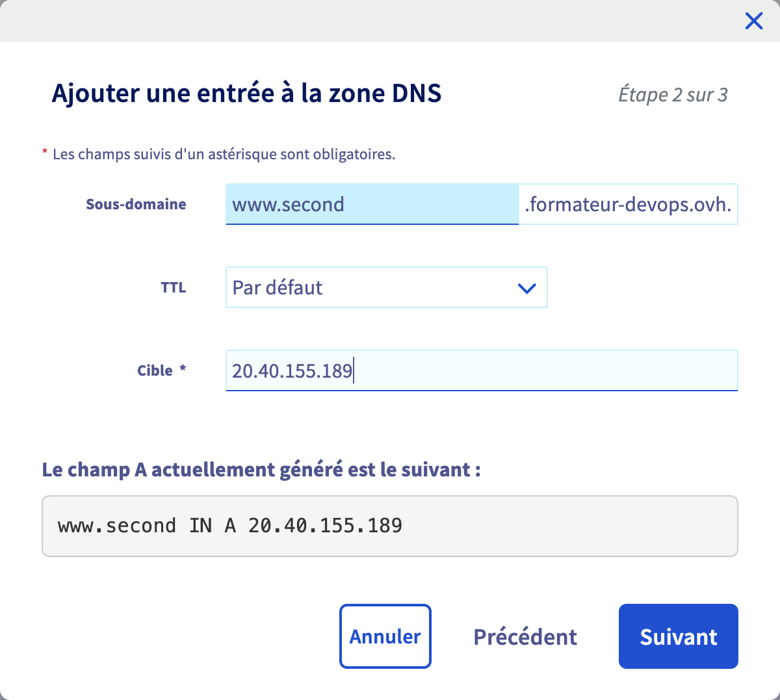The height and width of the screenshot is (700, 780).
Task: Click the red asterisk beside Cible
Action: [183, 369]
